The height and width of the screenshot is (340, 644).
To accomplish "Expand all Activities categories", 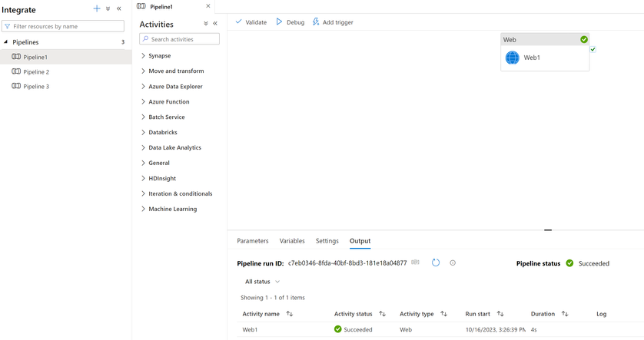I will (x=206, y=24).
